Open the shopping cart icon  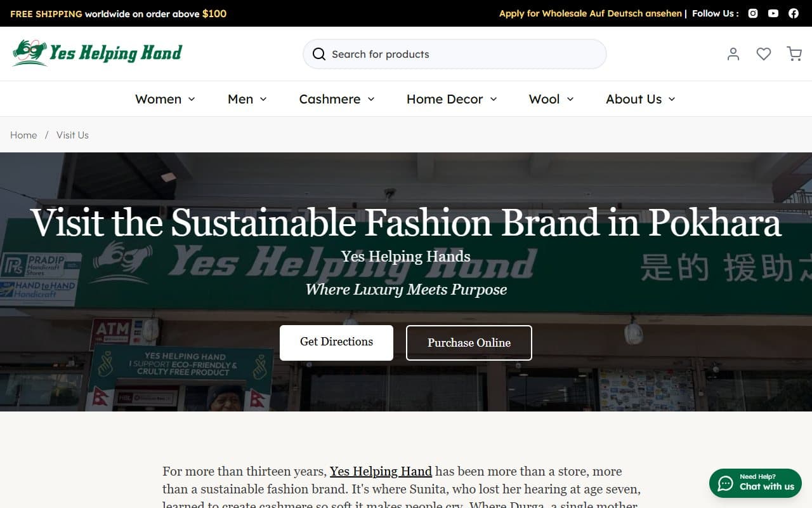click(x=794, y=54)
